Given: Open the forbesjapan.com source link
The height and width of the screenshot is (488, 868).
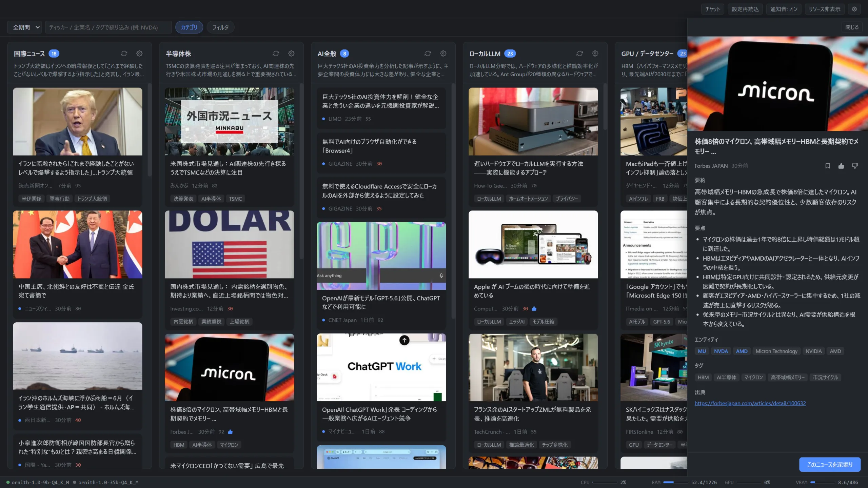Looking at the screenshot, I should tap(750, 403).
